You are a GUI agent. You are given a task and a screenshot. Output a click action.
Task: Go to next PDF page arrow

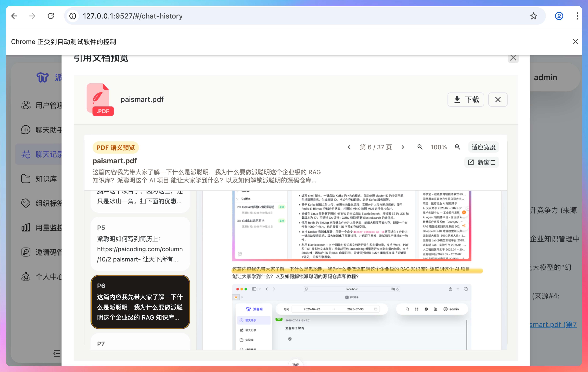(x=403, y=147)
